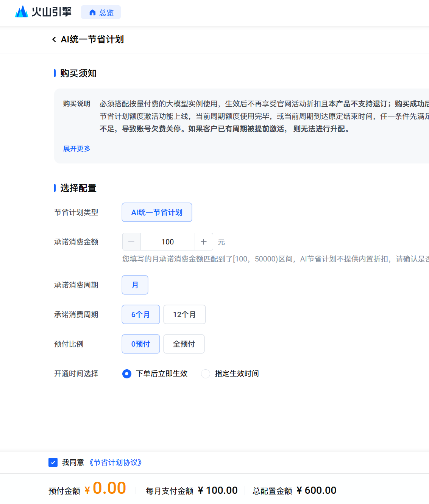This screenshot has height=504, width=429.
Task: Click the 总配置金额 label
Action: pos(272,491)
